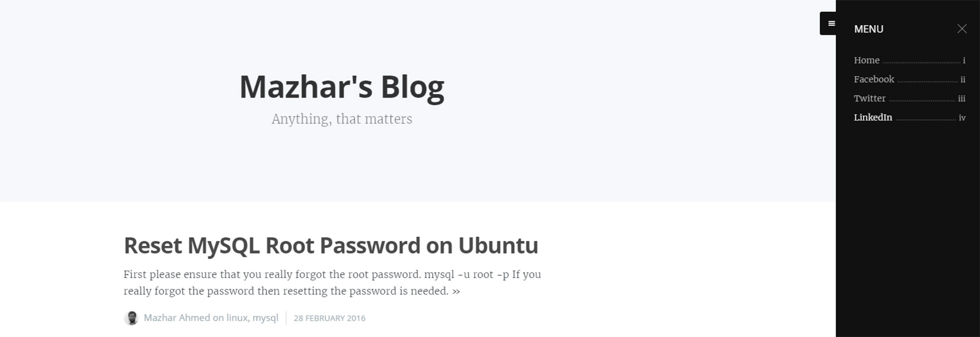Click the MENU heading text

click(869, 29)
